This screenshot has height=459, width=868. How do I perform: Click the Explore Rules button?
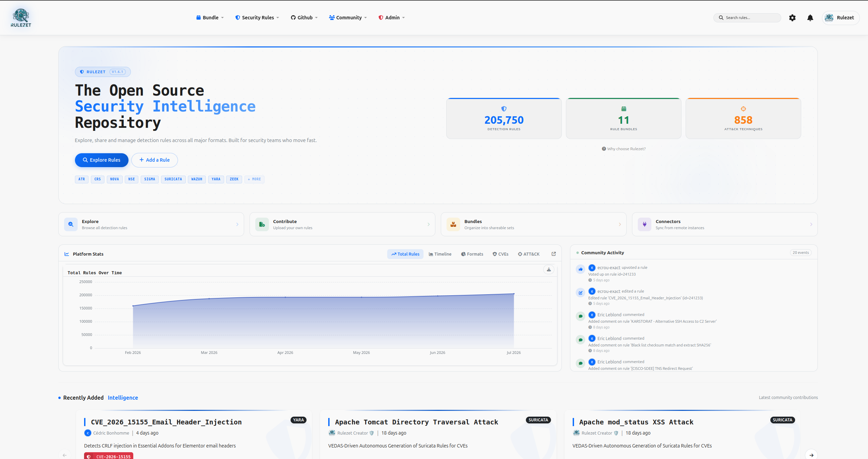click(102, 160)
